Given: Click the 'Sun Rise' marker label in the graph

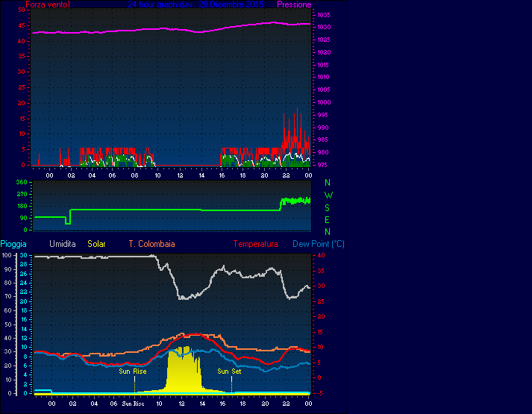Looking at the screenshot, I should coord(133,371).
